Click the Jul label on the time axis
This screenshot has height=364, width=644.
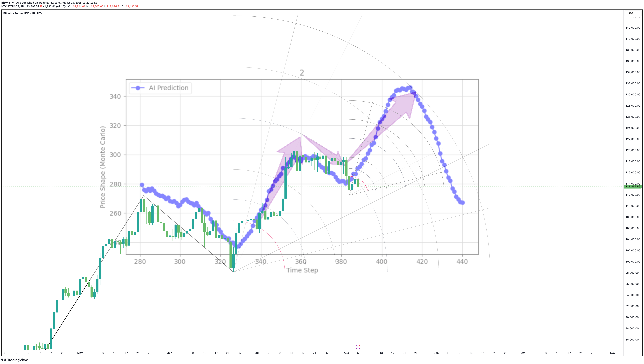[256, 353]
